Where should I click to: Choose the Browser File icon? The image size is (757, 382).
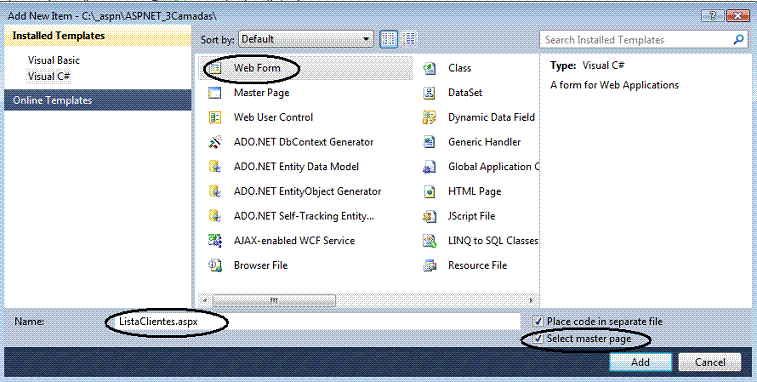click(215, 265)
